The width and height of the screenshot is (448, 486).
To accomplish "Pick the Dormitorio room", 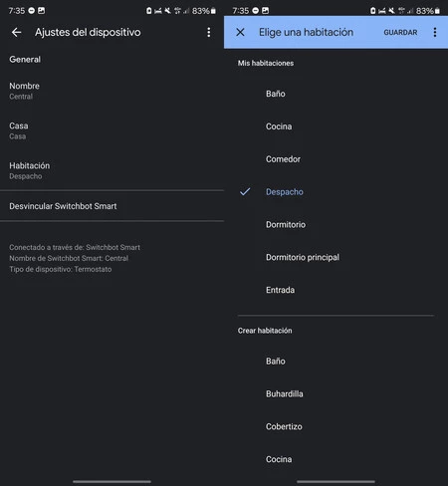I will [336, 224].
